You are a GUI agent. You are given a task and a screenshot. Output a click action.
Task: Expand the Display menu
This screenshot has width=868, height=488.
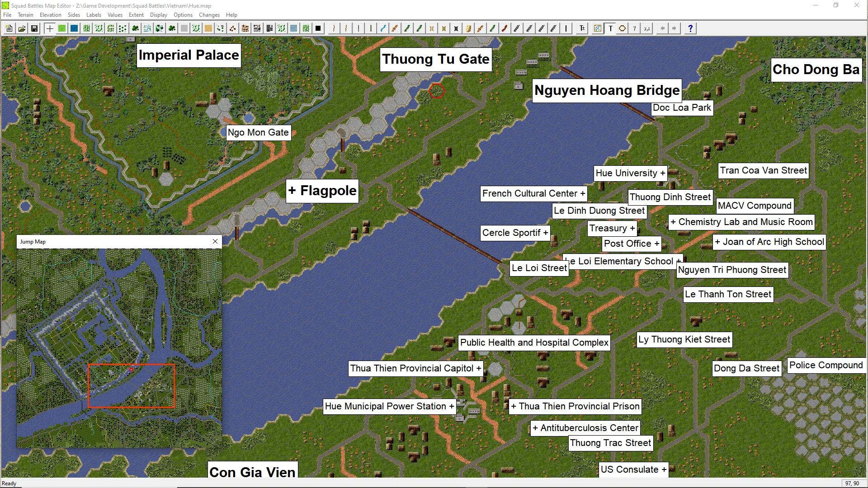[158, 15]
